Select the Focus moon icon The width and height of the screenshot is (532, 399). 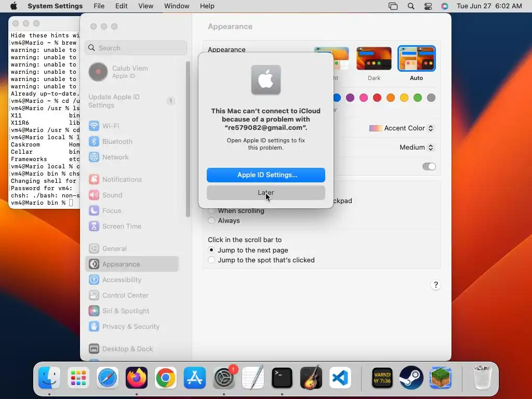tap(94, 211)
